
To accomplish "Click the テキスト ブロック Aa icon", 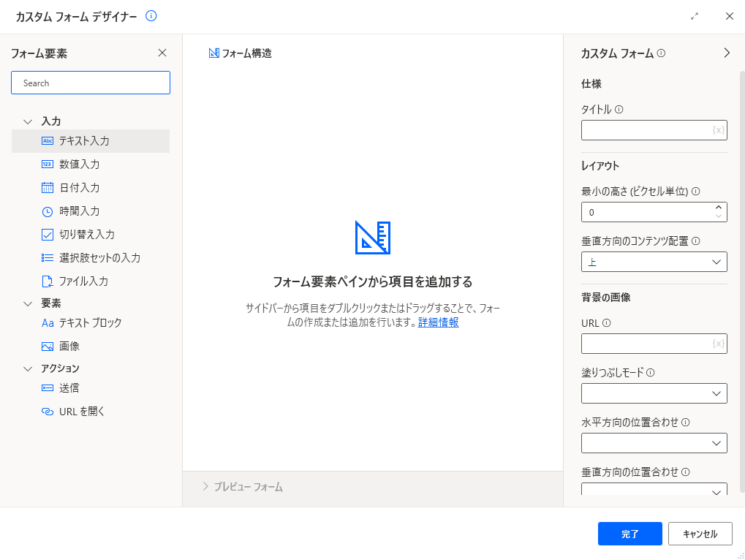I will tap(48, 323).
